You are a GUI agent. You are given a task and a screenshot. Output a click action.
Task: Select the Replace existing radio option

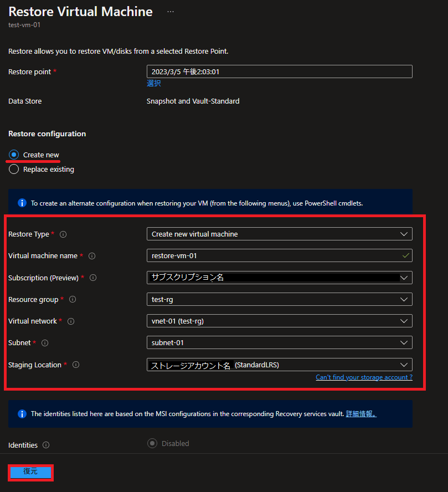pyautogui.click(x=14, y=169)
